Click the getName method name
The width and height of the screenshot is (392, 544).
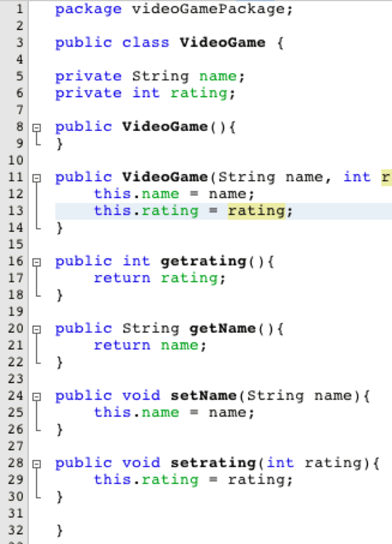point(222,329)
